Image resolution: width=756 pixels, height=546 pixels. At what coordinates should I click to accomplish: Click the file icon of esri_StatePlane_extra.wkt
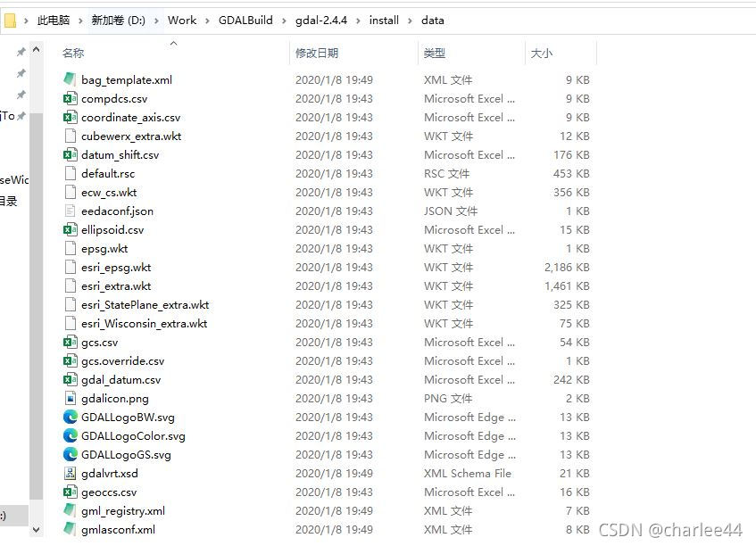(x=70, y=304)
